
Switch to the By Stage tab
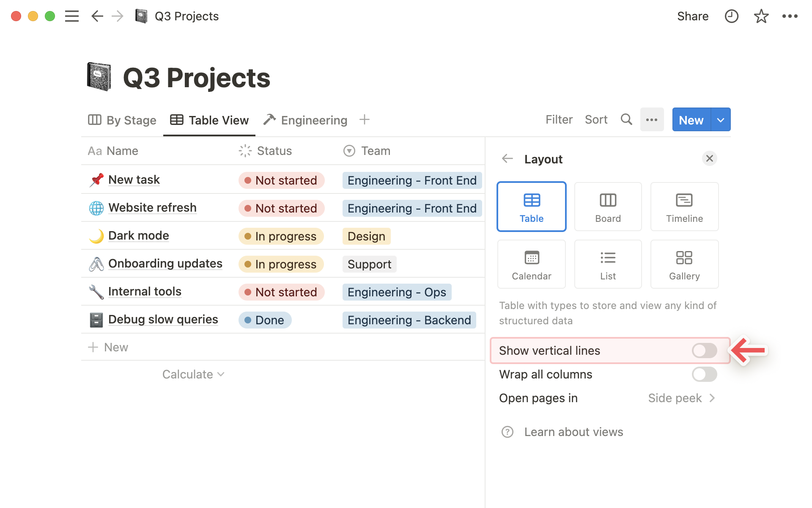122,120
